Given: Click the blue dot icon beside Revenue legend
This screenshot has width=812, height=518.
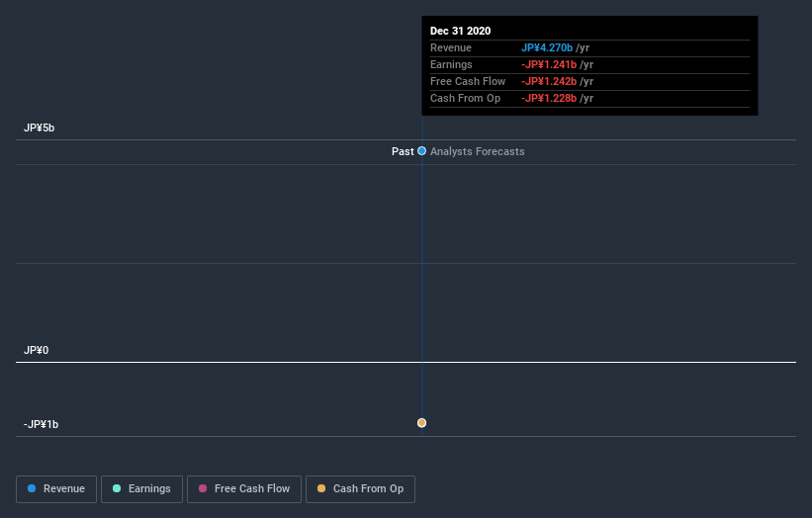Looking at the screenshot, I should point(32,488).
